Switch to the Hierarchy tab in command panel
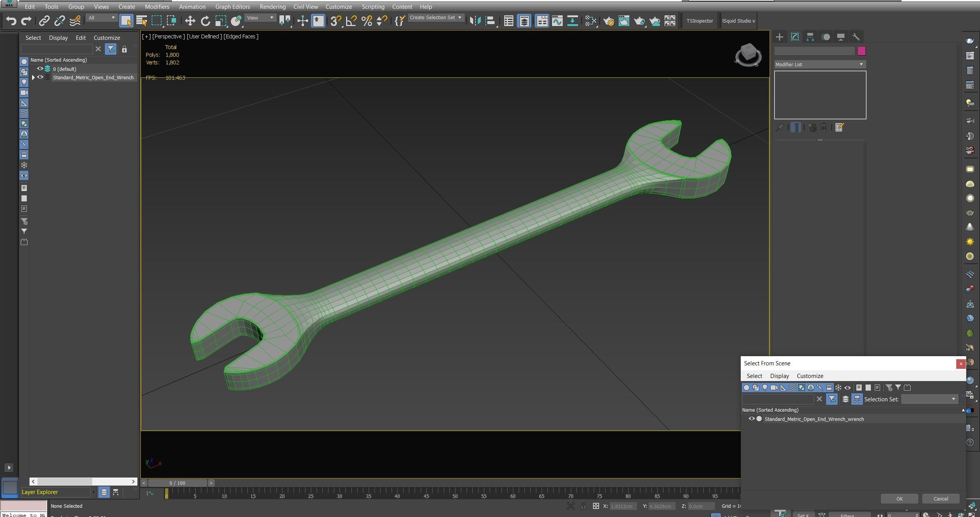Image resolution: width=980 pixels, height=517 pixels. pyautogui.click(x=810, y=37)
